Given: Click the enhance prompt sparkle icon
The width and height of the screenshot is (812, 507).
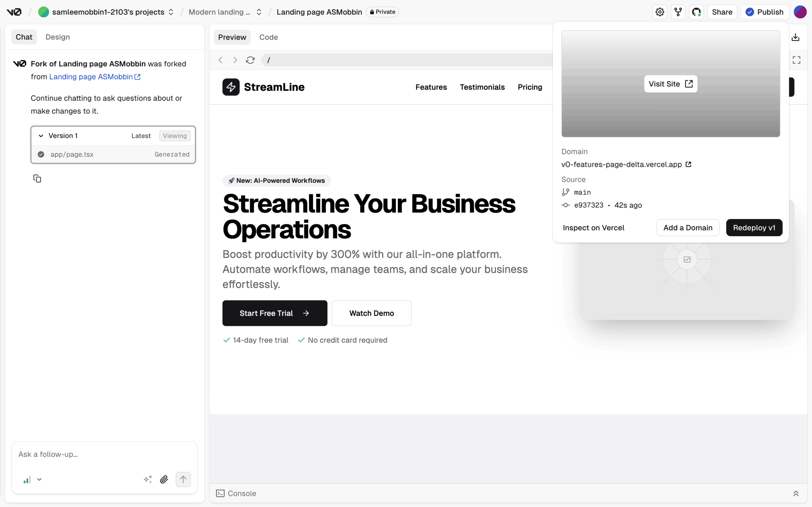Looking at the screenshot, I should 148,479.
